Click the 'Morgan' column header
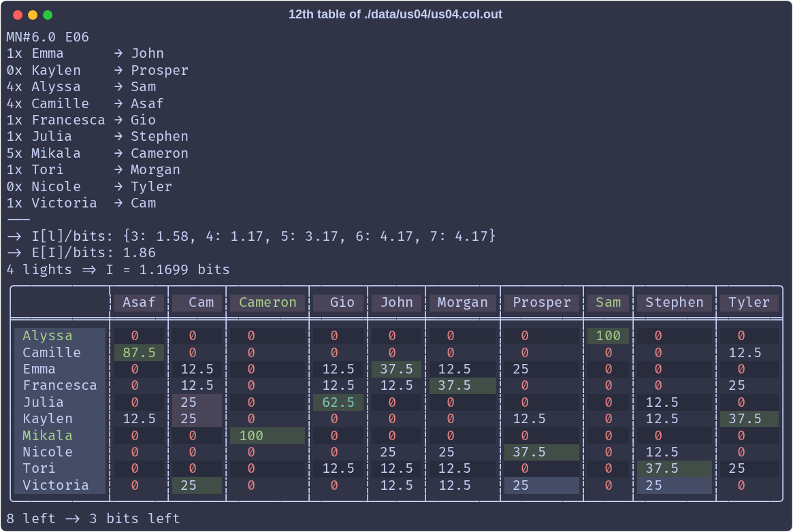The image size is (793, 532). (x=462, y=302)
